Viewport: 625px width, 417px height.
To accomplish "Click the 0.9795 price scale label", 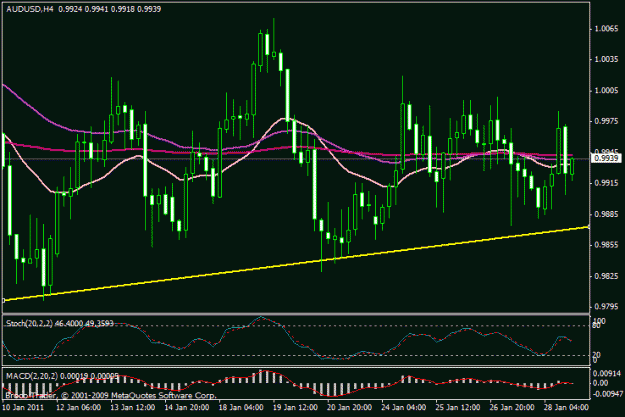I will (x=606, y=307).
